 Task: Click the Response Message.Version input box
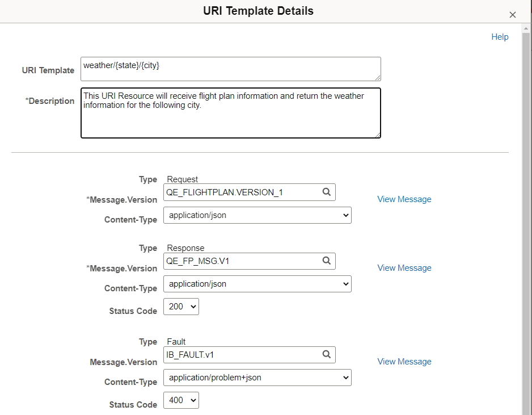[x=238, y=261]
